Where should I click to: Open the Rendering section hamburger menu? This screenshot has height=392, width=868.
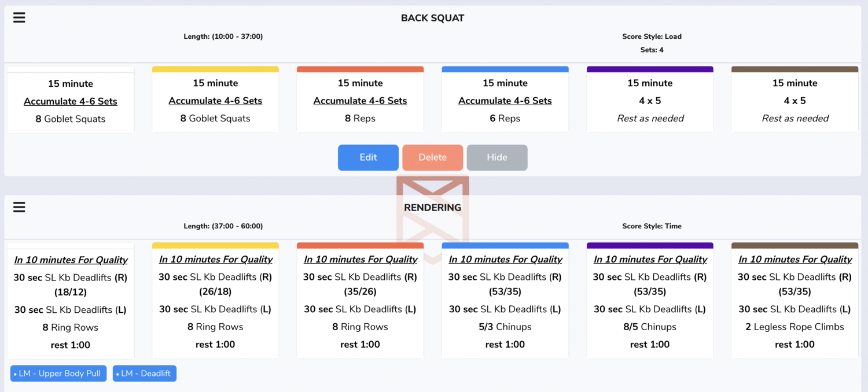[19, 207]
